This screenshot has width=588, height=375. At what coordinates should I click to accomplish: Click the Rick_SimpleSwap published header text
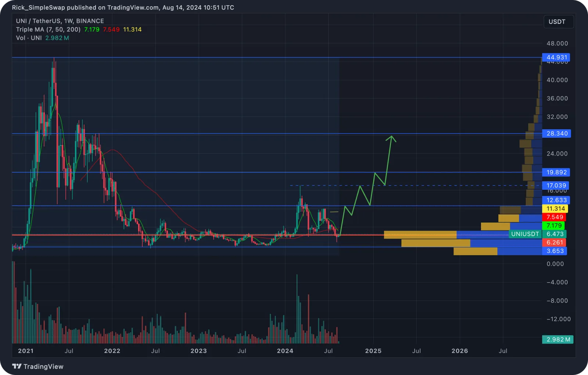coord(123,7)
